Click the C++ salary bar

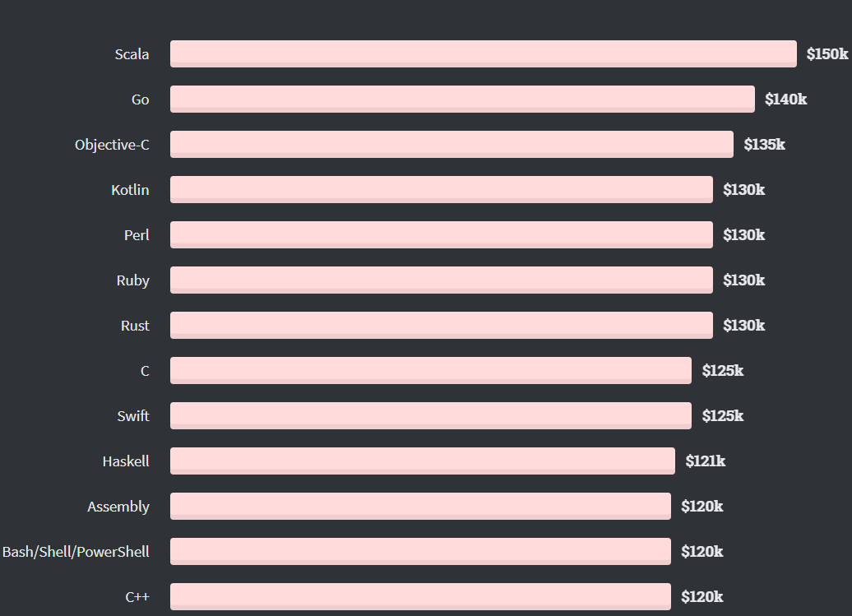(x=420, y=597)
